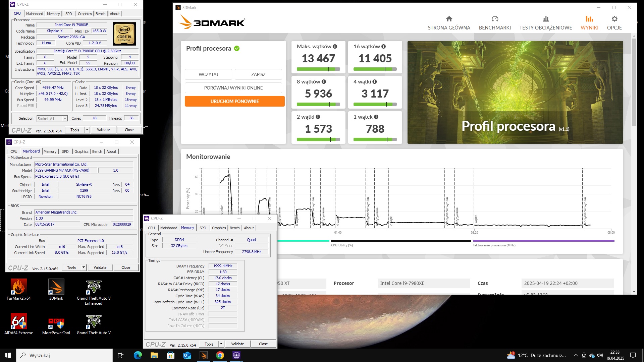The image size is (644, 362).
Task: Click Validate in the CPU tab window
Action: click(103, 130)
